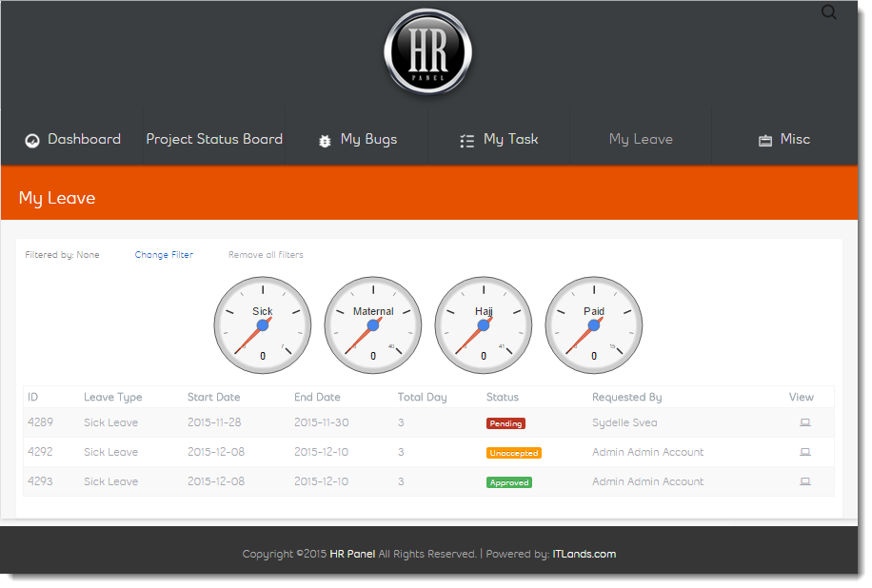Click end date 2015-11-30

point(322,422)
